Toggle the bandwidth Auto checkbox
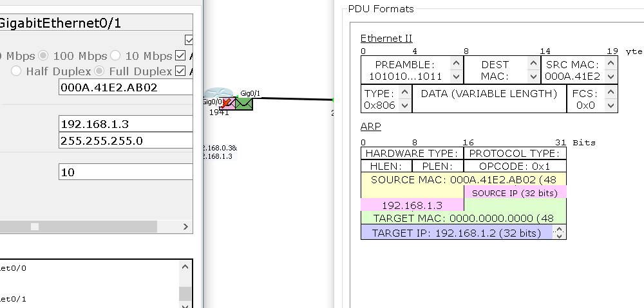Viewport: 644px width, 308px height. pos(180,55)
